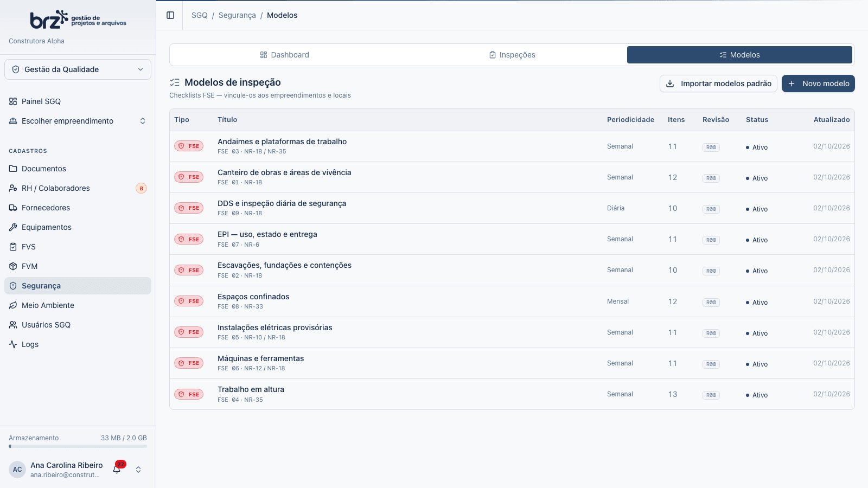The width and height of the screenshot is (868, 488).
Task: Click the Painel SGQ grid icon
Action: [13, 101]
